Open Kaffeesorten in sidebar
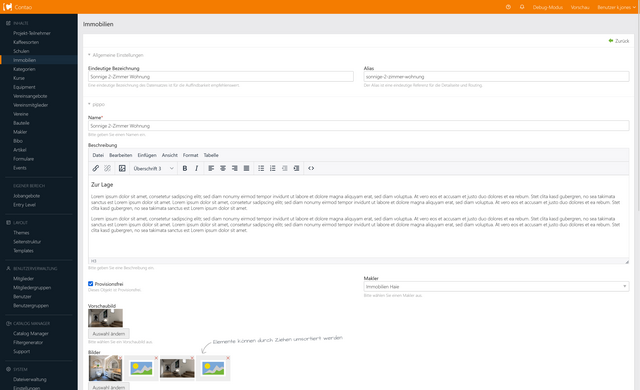Screen dimensions: 640x390 tap(26, 42)
